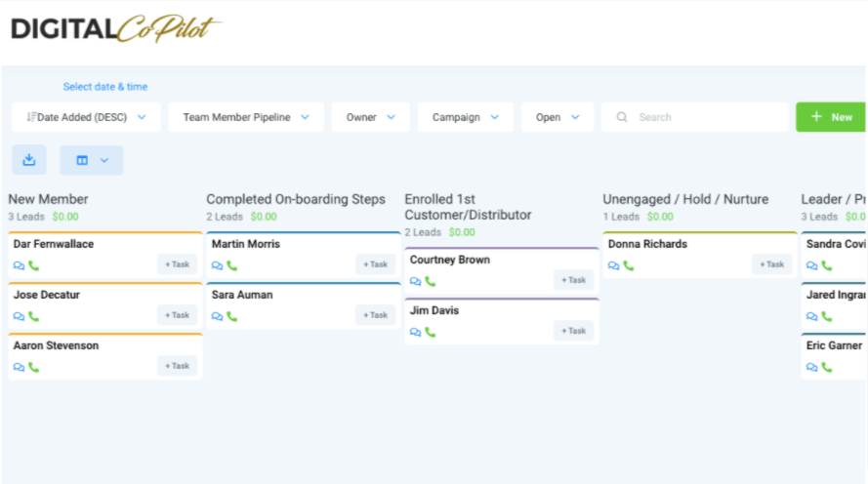Call Jim Davis via phone icon
Viewport: 868px width, 484px height.
pyautogui.click(x=431, y=332)
